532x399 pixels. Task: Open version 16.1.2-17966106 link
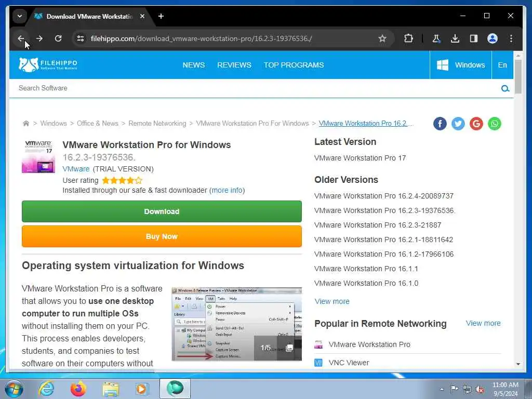[384, 254]
